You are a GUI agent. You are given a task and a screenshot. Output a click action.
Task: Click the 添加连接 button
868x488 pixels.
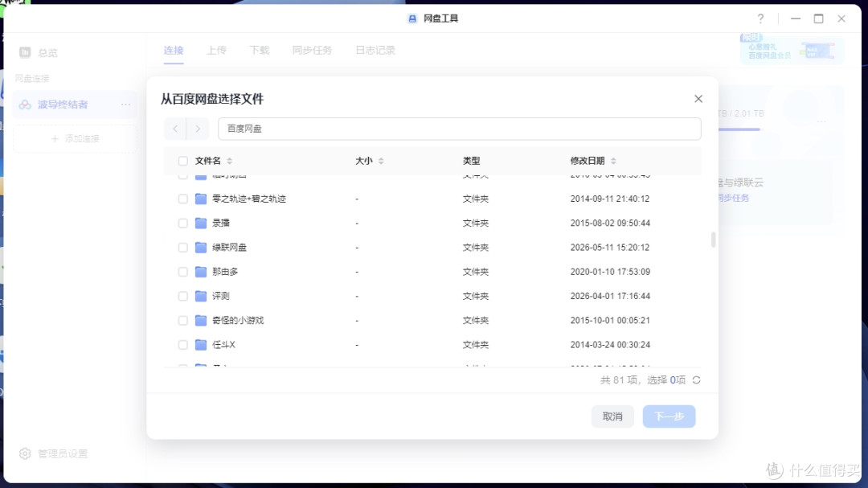pos(75,138)
